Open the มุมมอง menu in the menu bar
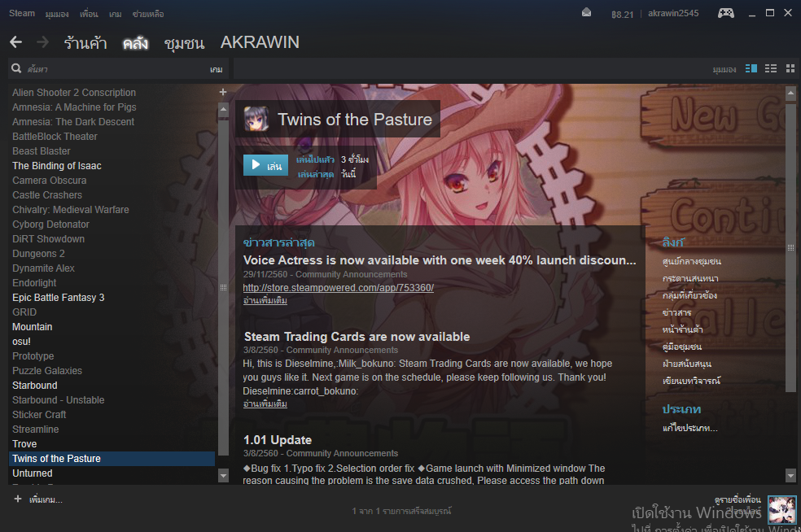This screenshot has height=532, width=801. [x=57, y=14]
